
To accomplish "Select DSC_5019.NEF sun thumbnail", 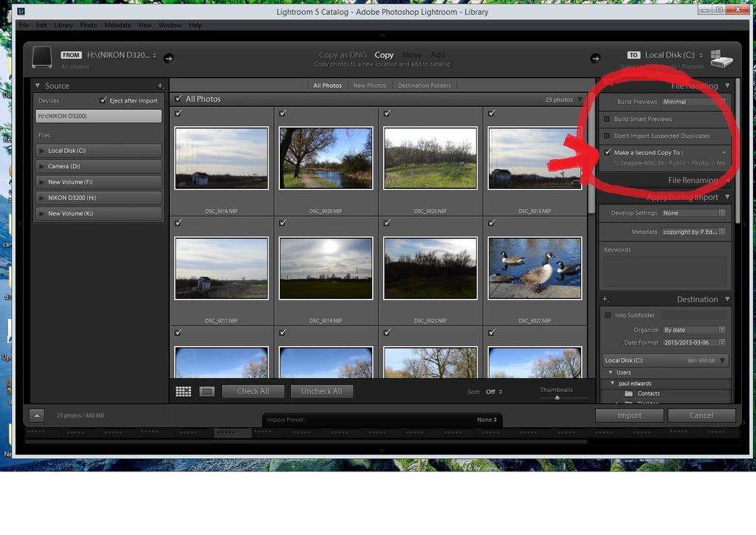I will 326,269.
